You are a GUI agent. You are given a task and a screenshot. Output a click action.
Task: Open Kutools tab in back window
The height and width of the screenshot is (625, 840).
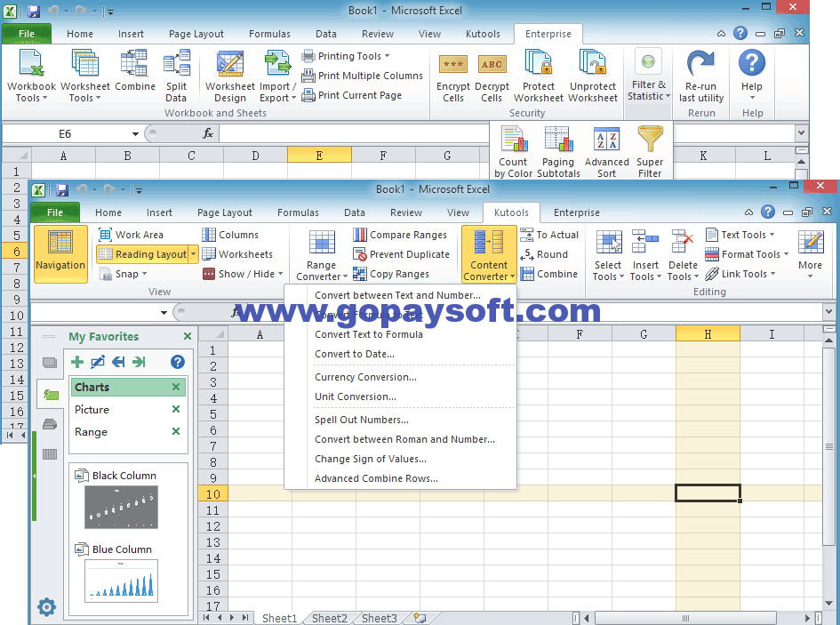click(x=483, y=34)
